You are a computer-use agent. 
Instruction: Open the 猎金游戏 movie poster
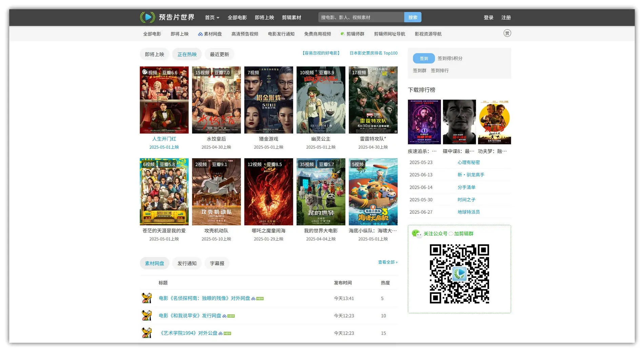(x=268, y=100)
